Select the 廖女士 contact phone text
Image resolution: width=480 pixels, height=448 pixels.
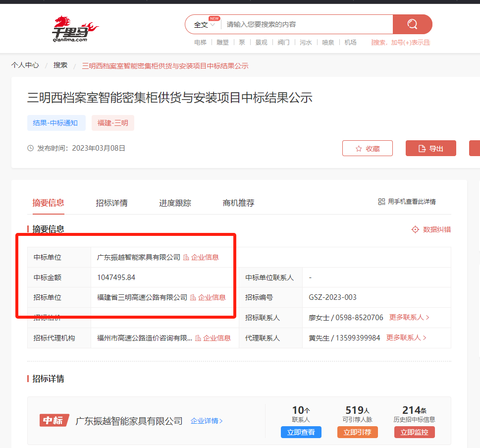coord(346,318)
